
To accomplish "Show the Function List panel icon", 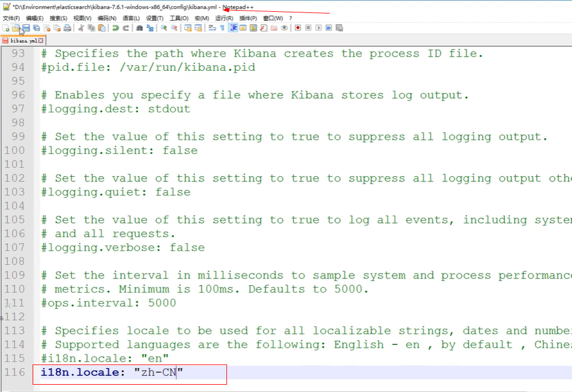I will (264, 28).
